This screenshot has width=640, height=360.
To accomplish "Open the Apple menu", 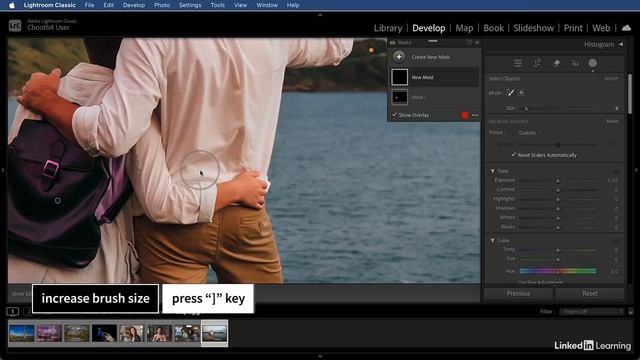I will click(12, 5).
